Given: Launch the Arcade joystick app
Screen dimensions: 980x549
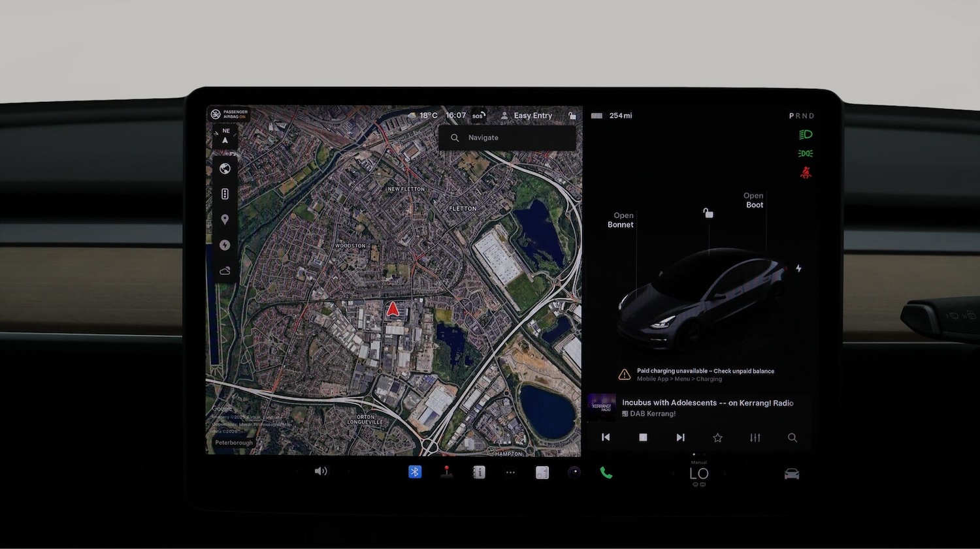Looking at the screenshot, I should 447,472.
